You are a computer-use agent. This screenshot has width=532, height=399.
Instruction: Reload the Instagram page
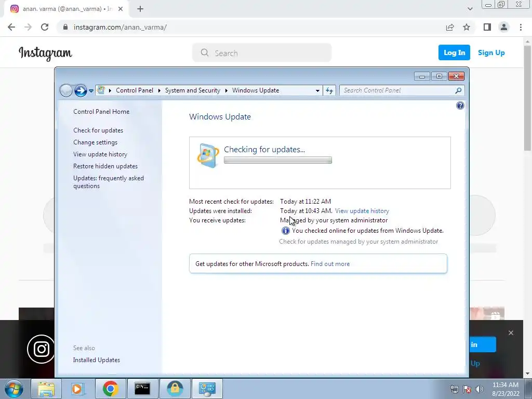click(x=45, y=27)
